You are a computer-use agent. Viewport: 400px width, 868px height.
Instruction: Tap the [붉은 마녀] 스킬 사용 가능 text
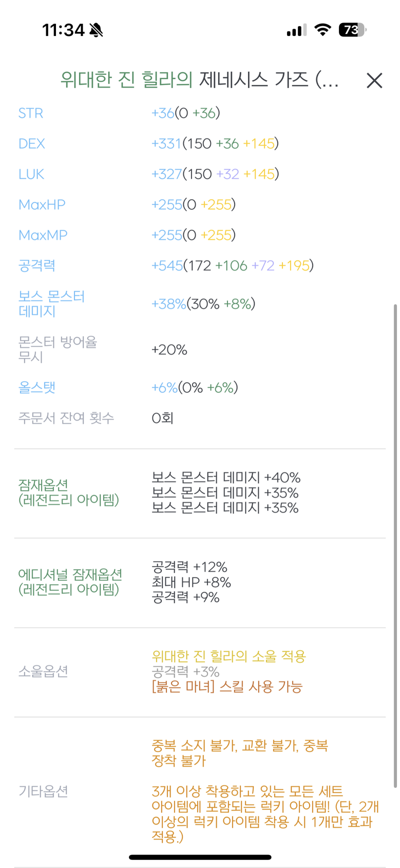pos(227,687)
